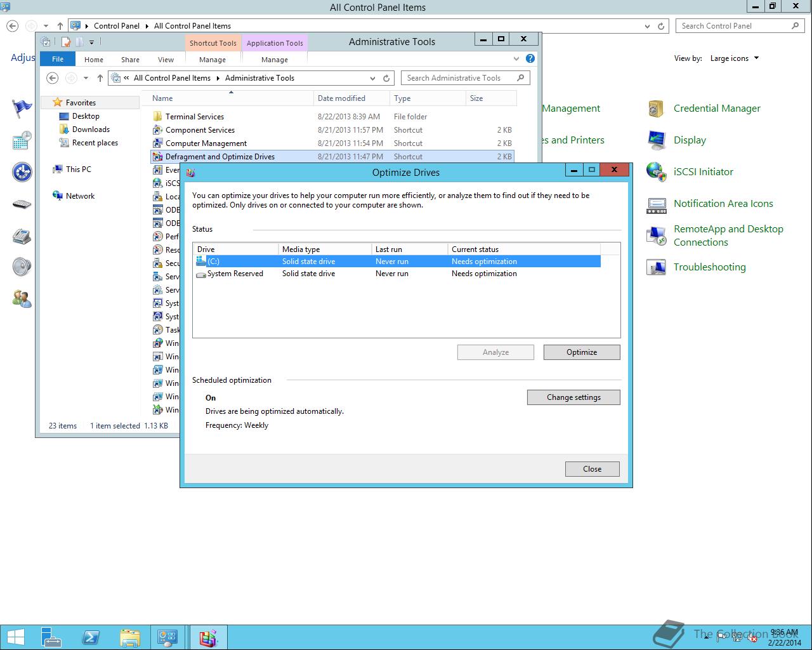This screenshot has width=812, height=650.
Task: Open Manage tab under Application Tools
Action: (275, 59)
